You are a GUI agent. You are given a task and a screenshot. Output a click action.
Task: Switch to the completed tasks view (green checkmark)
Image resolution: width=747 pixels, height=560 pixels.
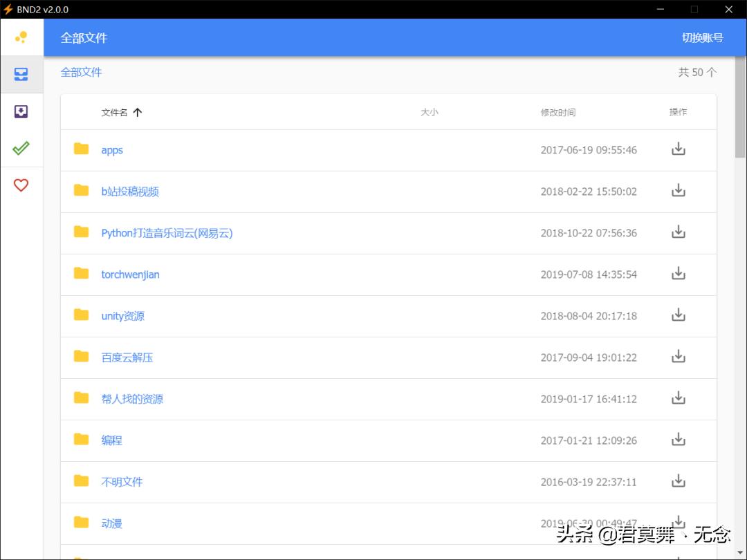coord(22,147)
